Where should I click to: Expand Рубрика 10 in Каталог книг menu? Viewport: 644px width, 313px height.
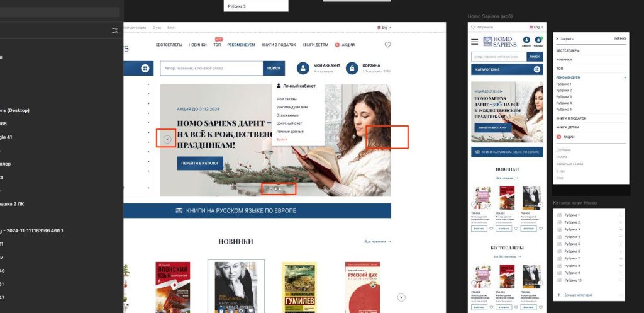point(621,280)
